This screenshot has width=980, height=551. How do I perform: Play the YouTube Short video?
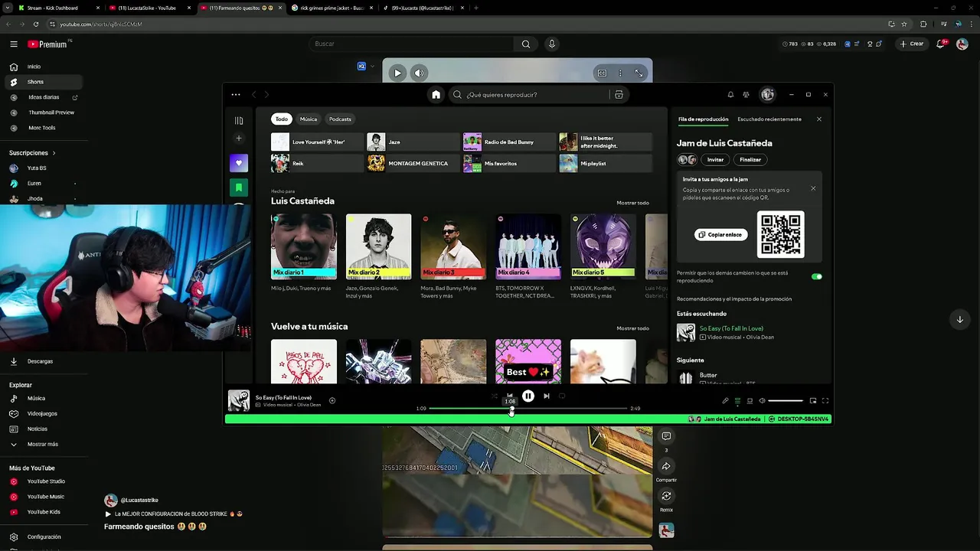point(397,73)
